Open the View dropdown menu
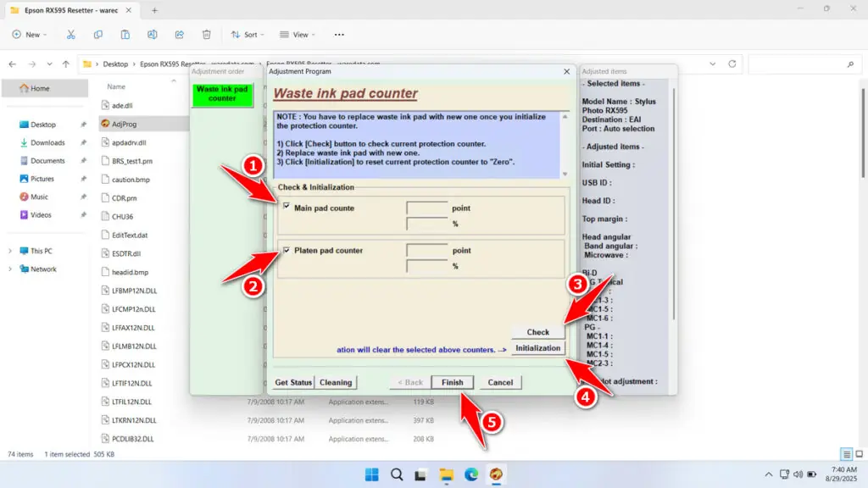 (298, 34)
